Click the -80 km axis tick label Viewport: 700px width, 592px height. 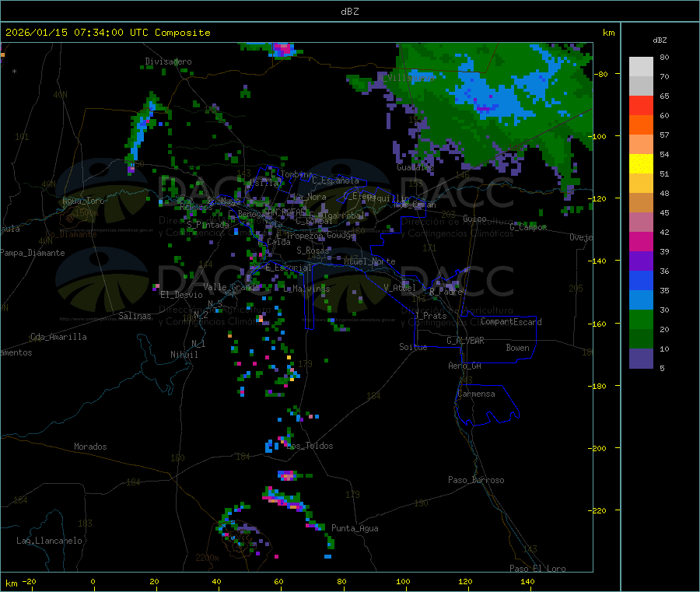click(x=601, y=74)
